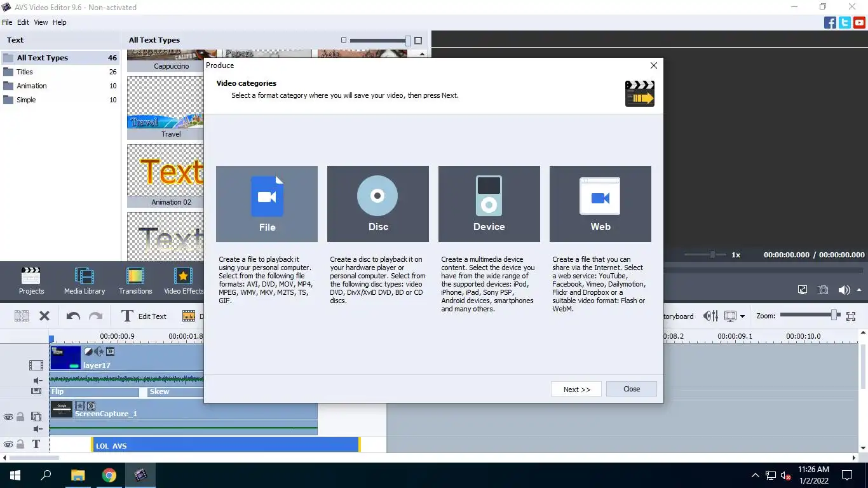Screen dimensions: 868x488
Task: Click the preview volume speaker icon
Action: point(844,290)
